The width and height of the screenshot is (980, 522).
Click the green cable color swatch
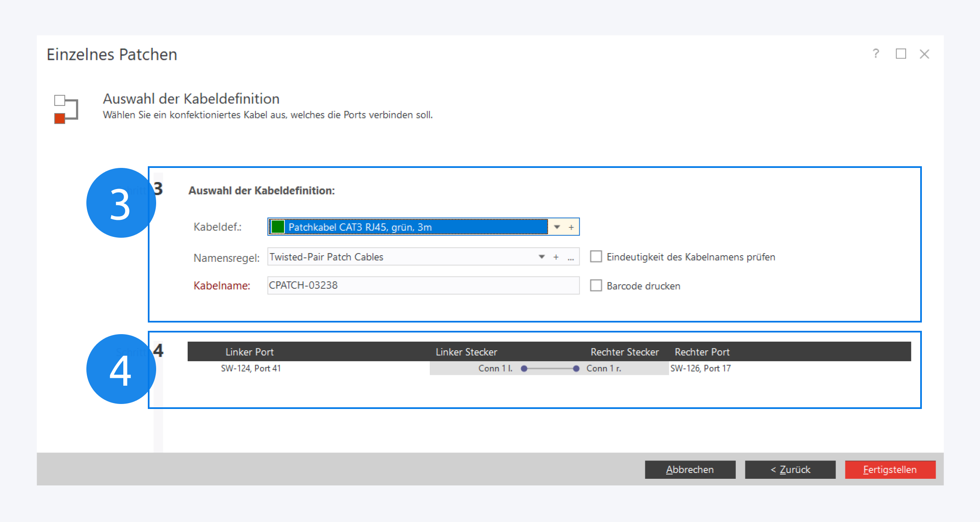tap(277, 227)
